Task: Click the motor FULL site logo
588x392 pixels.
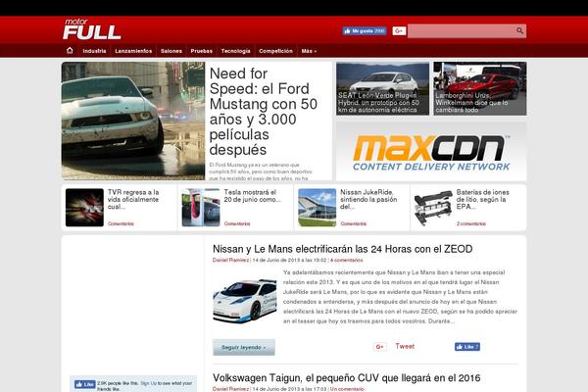Action: (92, 29)
